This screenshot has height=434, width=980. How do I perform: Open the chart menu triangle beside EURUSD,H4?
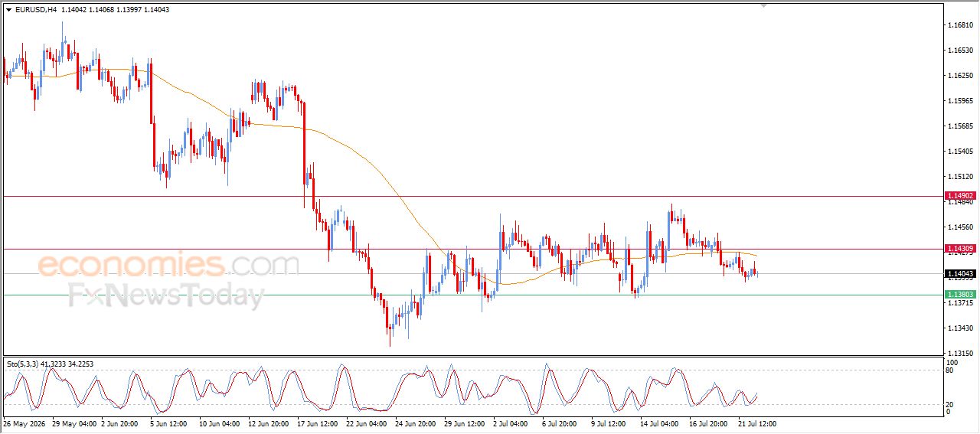click(x=9, y=10)
